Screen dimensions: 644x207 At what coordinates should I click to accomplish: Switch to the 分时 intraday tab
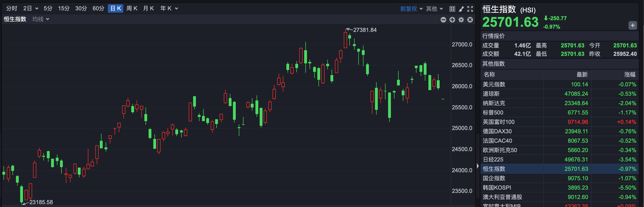coord(11,8)
